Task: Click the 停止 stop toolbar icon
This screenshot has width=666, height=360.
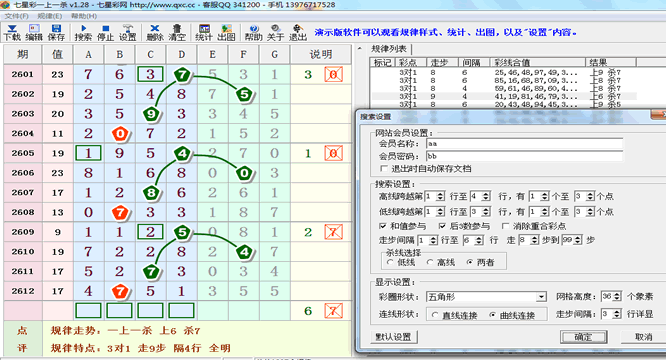Action: [x=105, y=32]
